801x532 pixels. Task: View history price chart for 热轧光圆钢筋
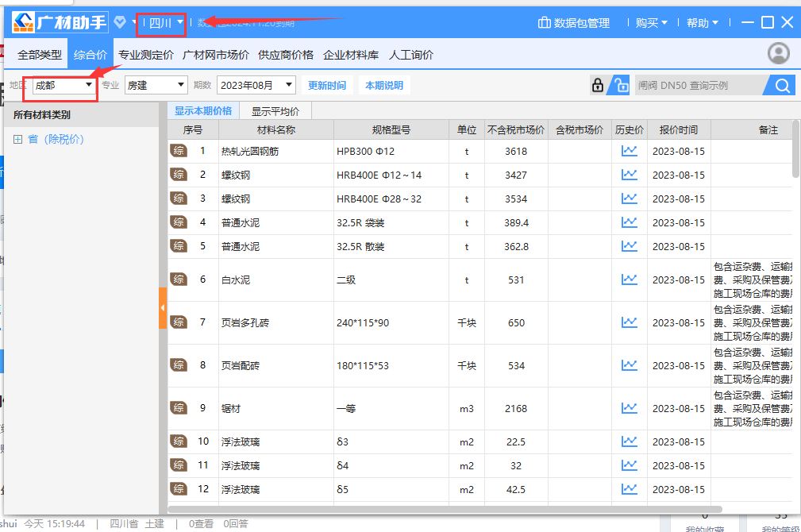(x=630, y=152)
